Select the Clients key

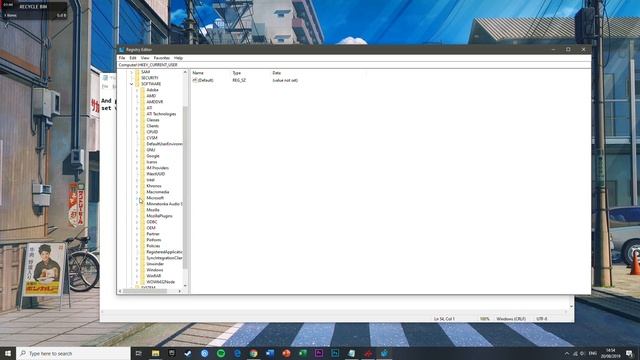(x=153, y=126)
